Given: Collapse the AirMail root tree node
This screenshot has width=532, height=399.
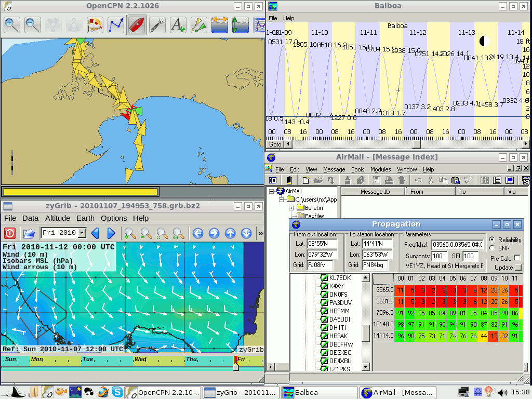Looking at the screenshot, I should 272,191.
